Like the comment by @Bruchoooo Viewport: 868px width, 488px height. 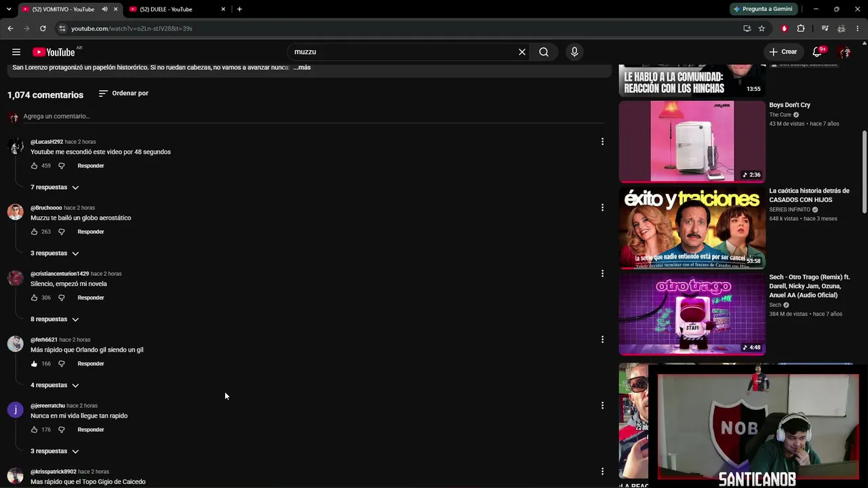coord(34,232)
